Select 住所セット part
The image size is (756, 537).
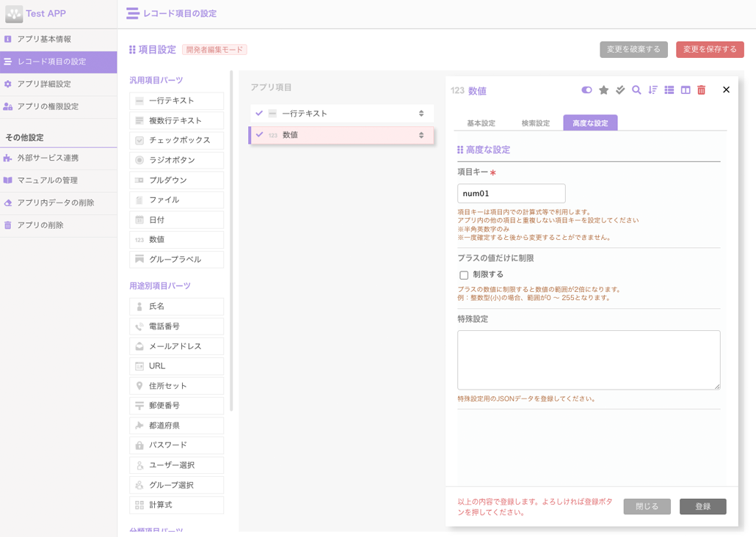176,386
